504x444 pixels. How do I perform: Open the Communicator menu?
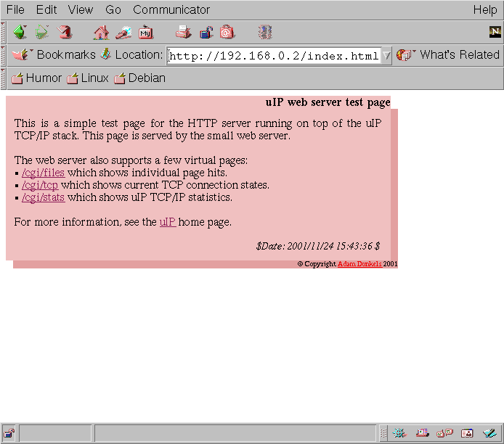(x=171, y=9)
